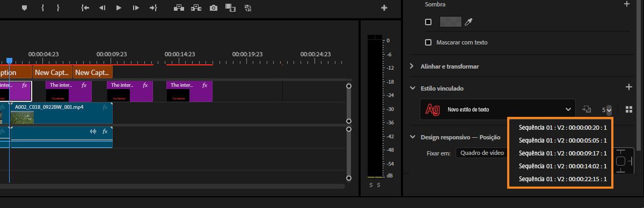Create new linked style via plus icon
The height and width of the screenshot is (208, 644).
pos(629,87)
